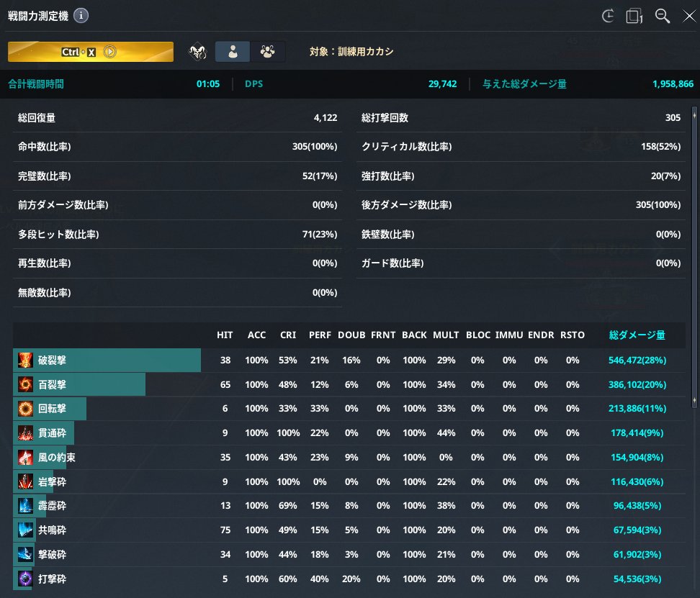This screenshot has width=700, height=598.
Task: Click the 386,102(20%) damage value
Action: 637,384
